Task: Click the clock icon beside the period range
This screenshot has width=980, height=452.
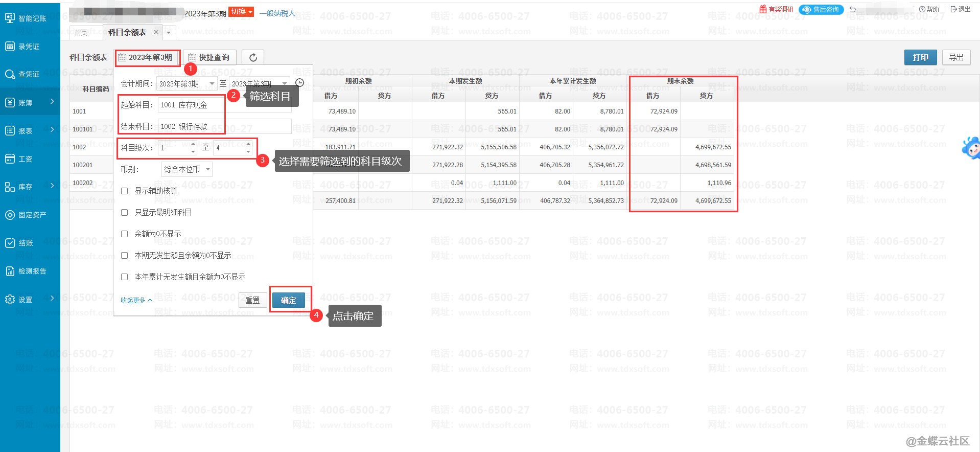Action: tap(300, 83)
